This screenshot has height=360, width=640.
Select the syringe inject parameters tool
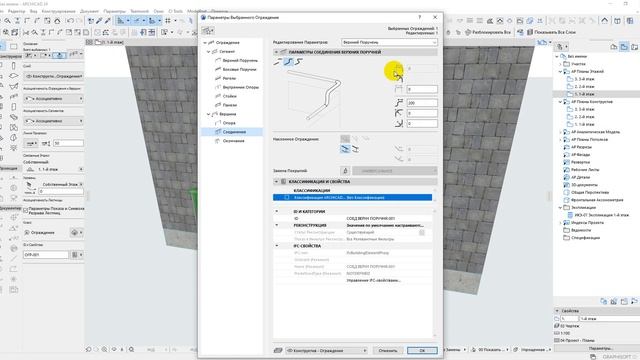tap(107, 20)
